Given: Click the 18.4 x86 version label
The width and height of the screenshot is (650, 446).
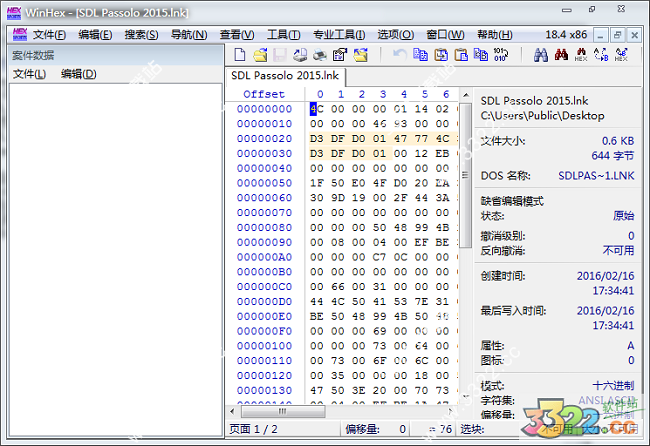Looking at the screenshot, I should 566,35.
